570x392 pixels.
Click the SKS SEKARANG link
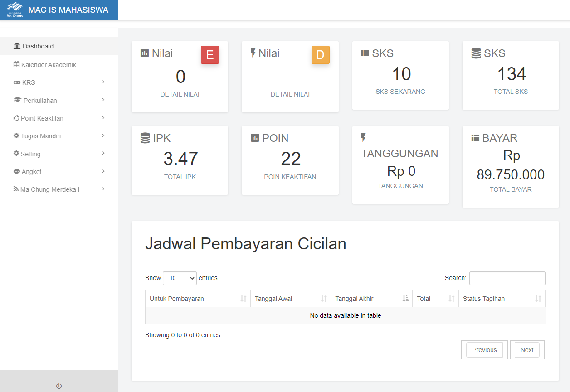400,92
